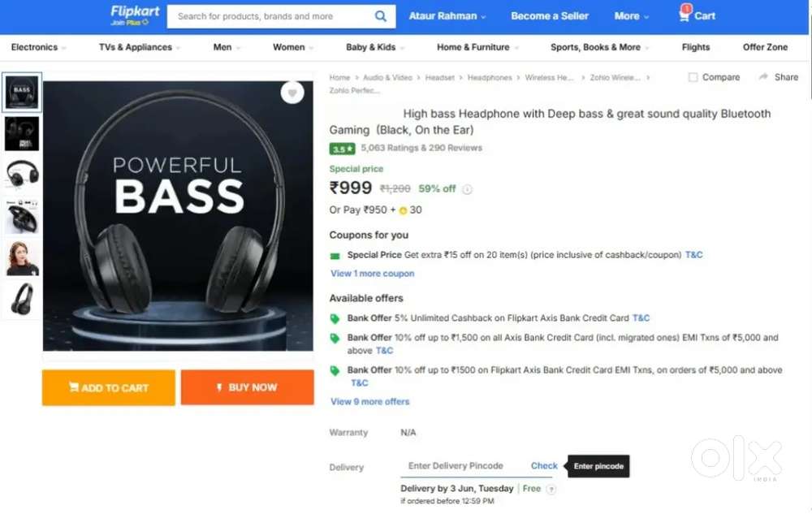This screenshot has width=812, height=514.
Task: Click the search magnifier icon
Action: coord(381,15)
